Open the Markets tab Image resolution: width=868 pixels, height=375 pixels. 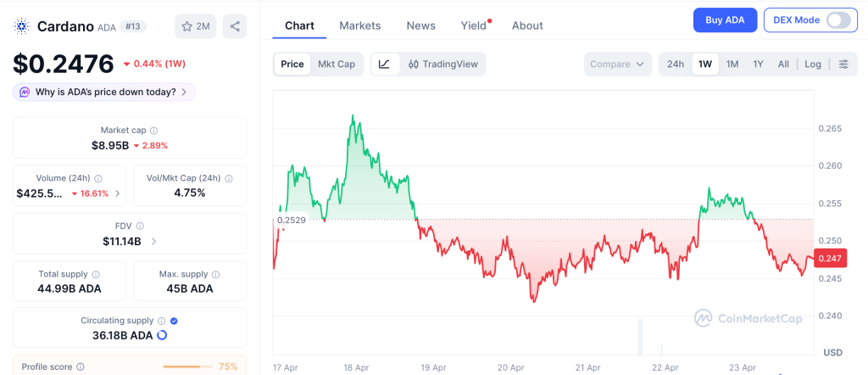pyautogui.click(x=360, y=25)
